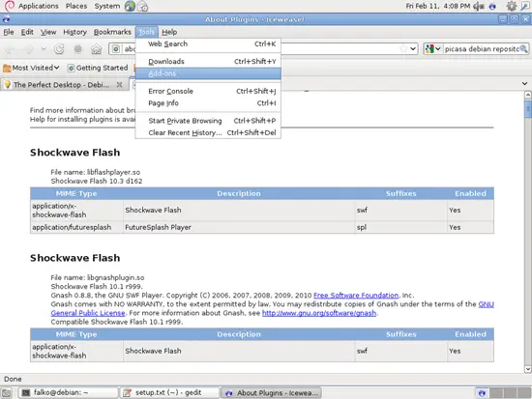Click the Back navigation arrow icon

(x=9, y=49)
